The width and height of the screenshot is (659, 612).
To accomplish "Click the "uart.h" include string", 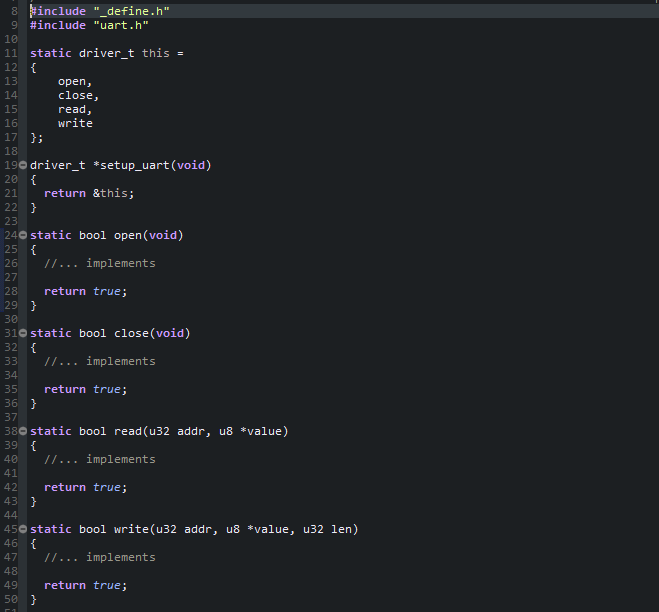I will tap(121, 26).
